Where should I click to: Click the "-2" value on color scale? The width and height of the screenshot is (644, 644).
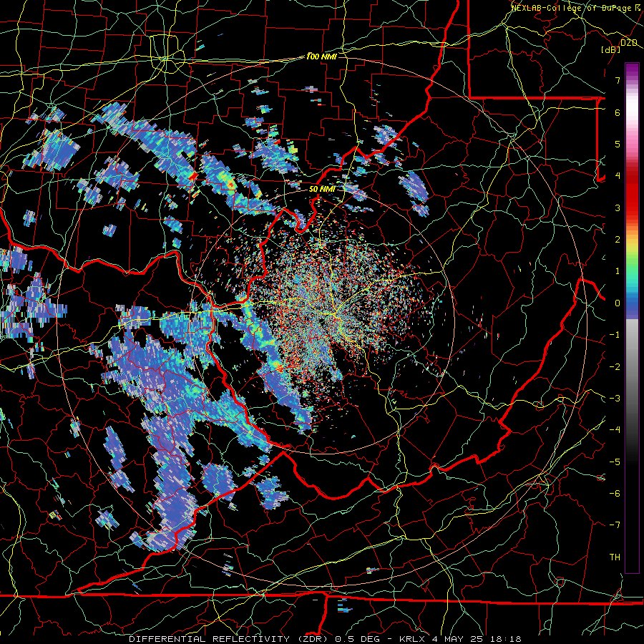click(x=615, y=366)
